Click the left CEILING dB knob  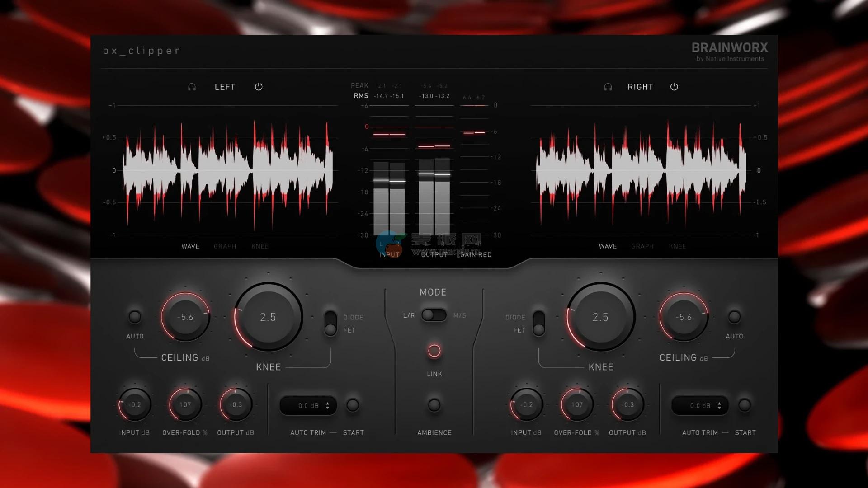(185, 317)
